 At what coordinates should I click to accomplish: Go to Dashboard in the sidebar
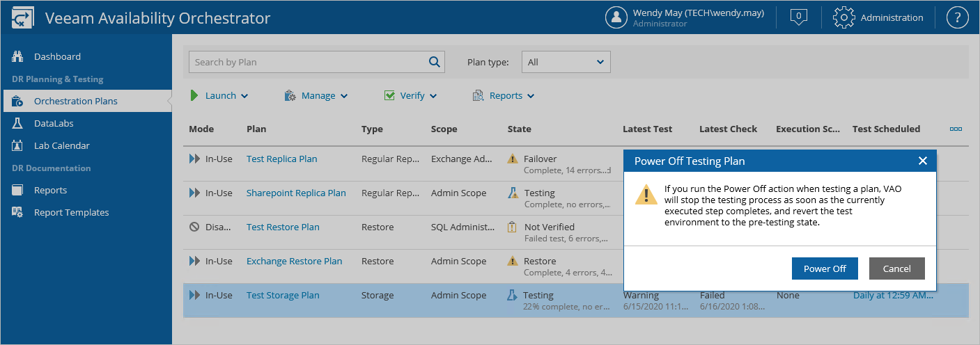[57, 56]
